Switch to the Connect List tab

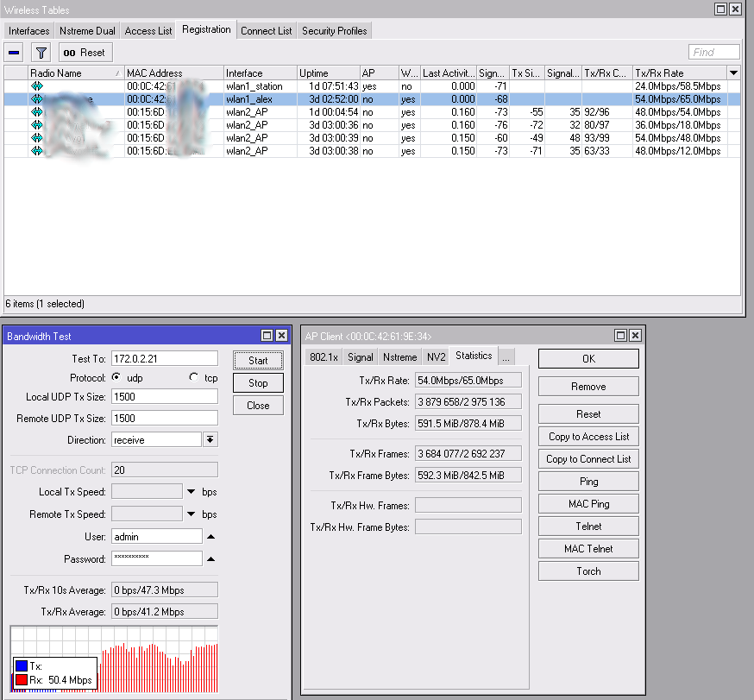click(266, 31)
